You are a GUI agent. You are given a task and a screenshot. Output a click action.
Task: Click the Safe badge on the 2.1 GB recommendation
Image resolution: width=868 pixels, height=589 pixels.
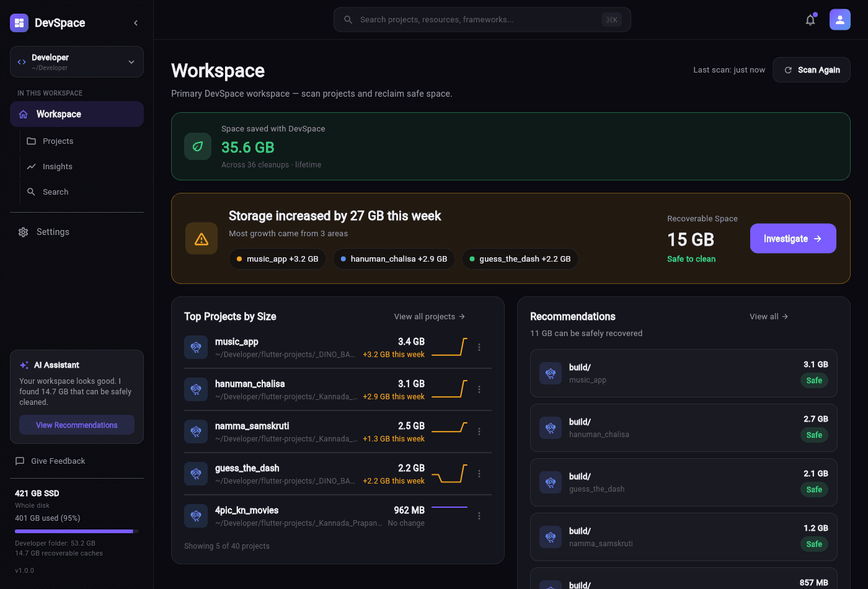click(x=814, y=490)
